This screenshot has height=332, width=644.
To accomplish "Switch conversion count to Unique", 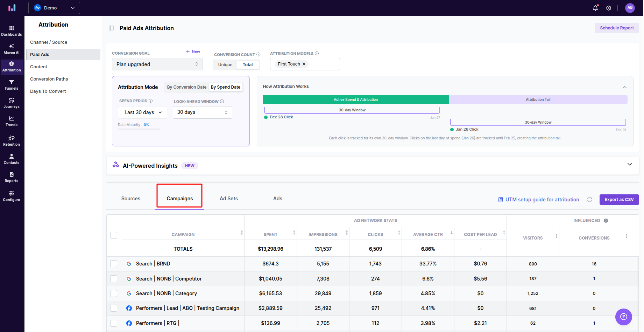I will click(x=225, y=65).
